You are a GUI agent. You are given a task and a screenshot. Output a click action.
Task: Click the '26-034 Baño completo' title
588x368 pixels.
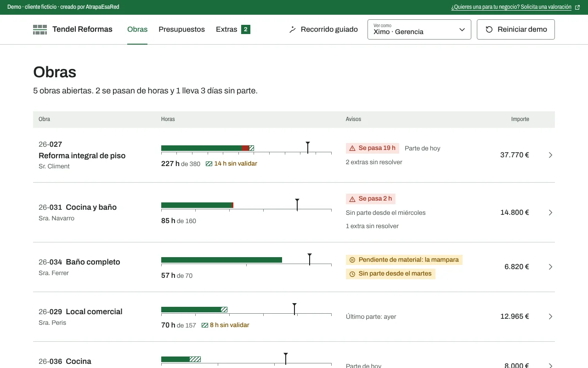point(79,262)
